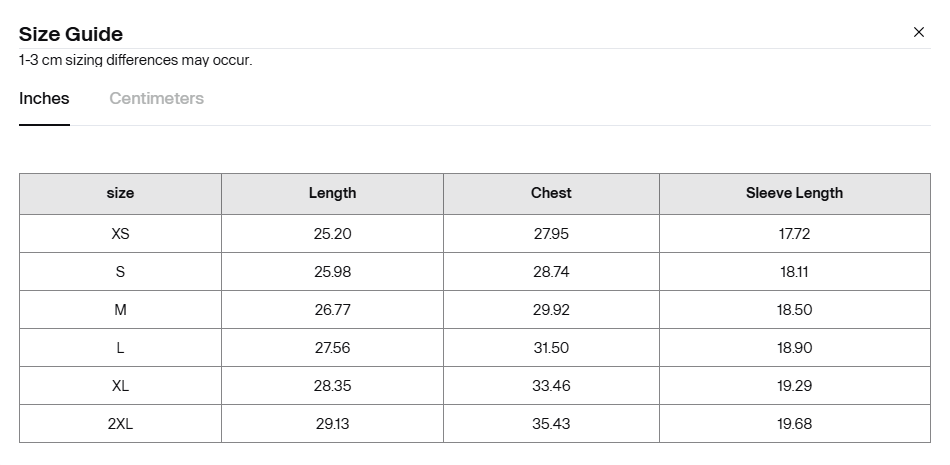Click the Length column header
The image size is (950, 465).
pos(332,193)
